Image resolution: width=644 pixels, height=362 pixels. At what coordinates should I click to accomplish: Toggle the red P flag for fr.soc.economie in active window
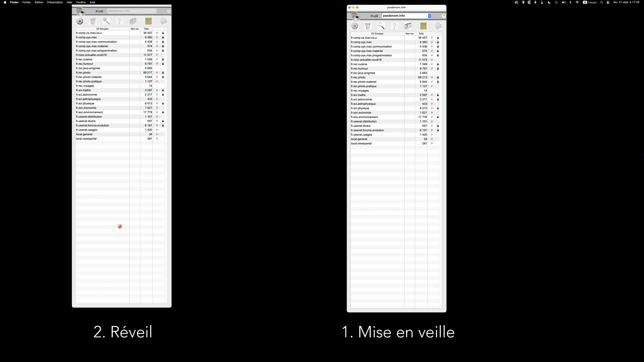[432, 113]
